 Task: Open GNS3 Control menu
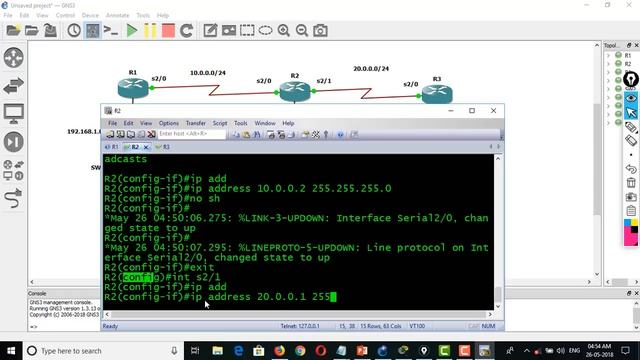[65, 15]
